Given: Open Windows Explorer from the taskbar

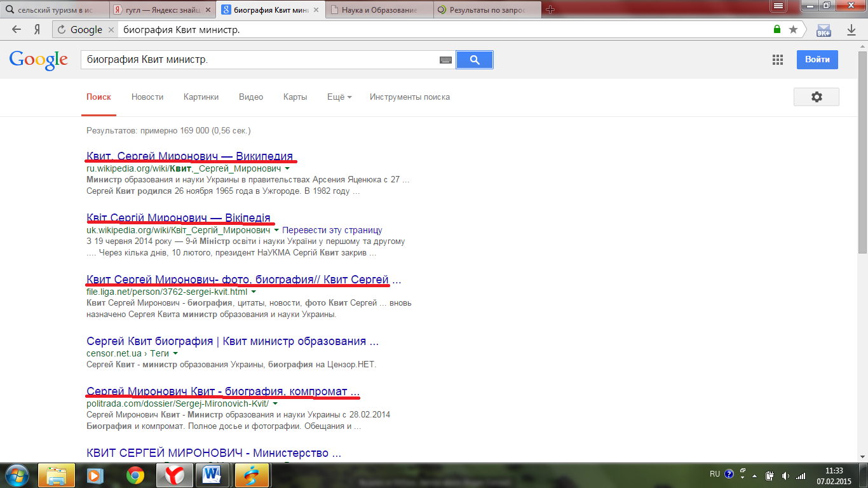Looking at the screenshot, I should coord(56,475).
